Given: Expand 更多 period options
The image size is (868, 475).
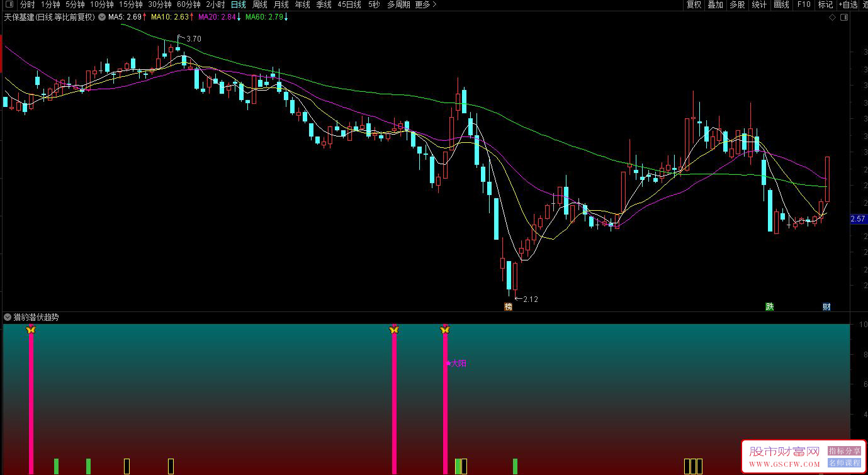Looking at the screenshot, I should pos(426,4).
